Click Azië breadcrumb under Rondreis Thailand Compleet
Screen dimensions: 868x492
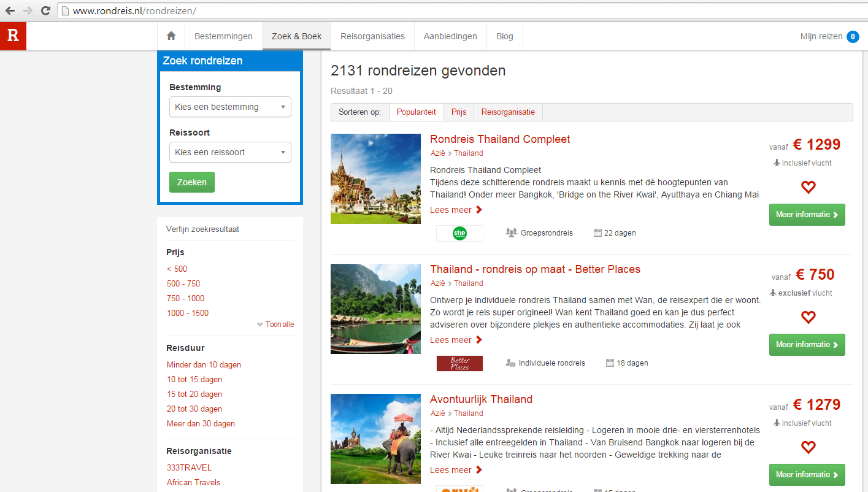point(437,153)
